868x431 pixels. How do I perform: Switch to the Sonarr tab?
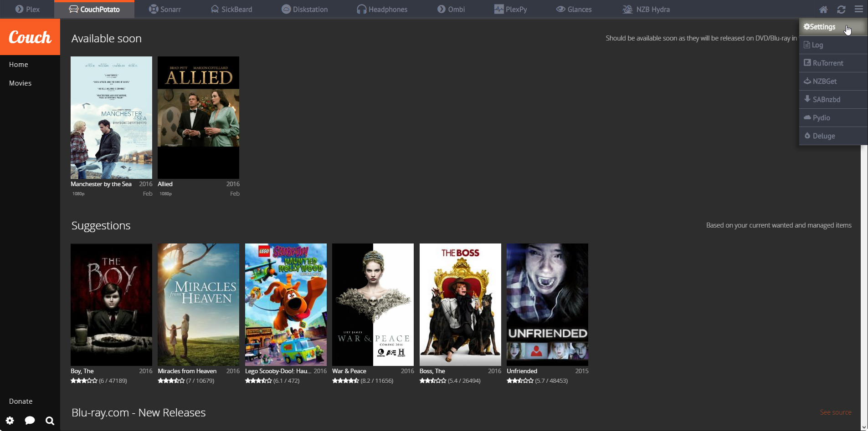(165, 9)
